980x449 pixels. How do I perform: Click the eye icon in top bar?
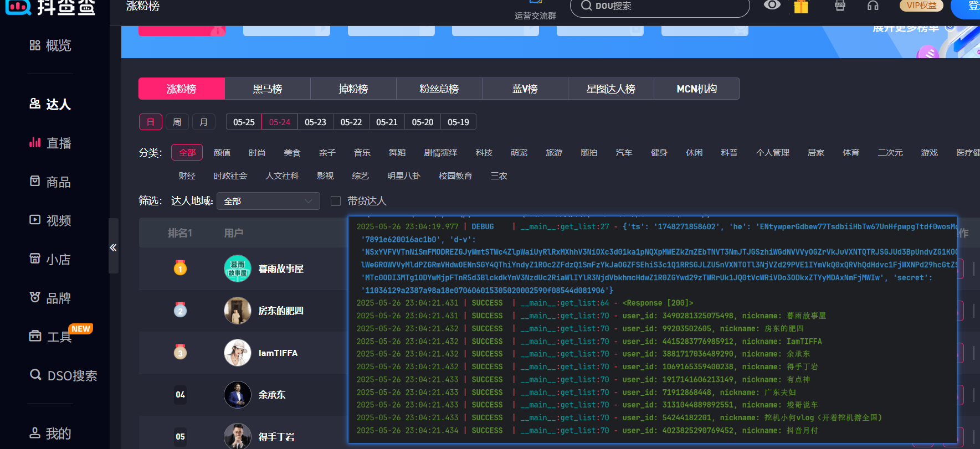click(772, 5)
